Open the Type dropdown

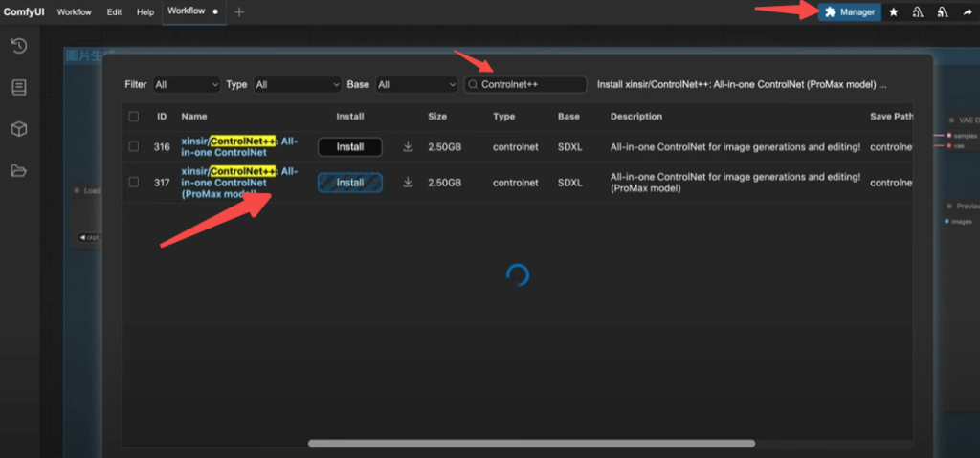point(298,84)
